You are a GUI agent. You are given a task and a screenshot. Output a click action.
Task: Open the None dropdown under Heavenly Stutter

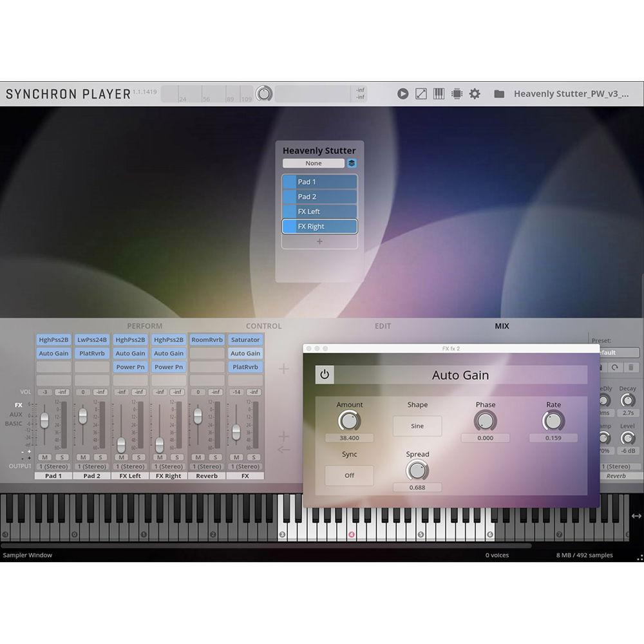(312, 163)
